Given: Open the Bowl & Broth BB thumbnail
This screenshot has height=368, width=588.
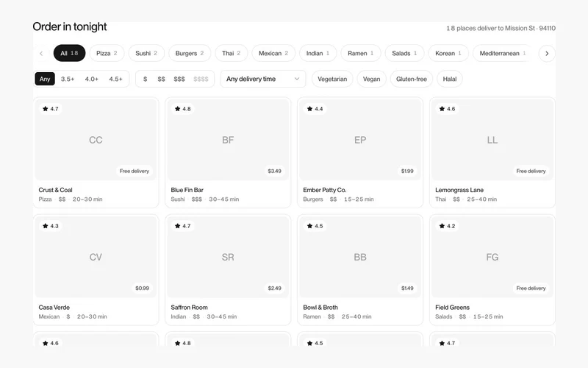Looking at the screenshot, I should click(x=360, y=257).
